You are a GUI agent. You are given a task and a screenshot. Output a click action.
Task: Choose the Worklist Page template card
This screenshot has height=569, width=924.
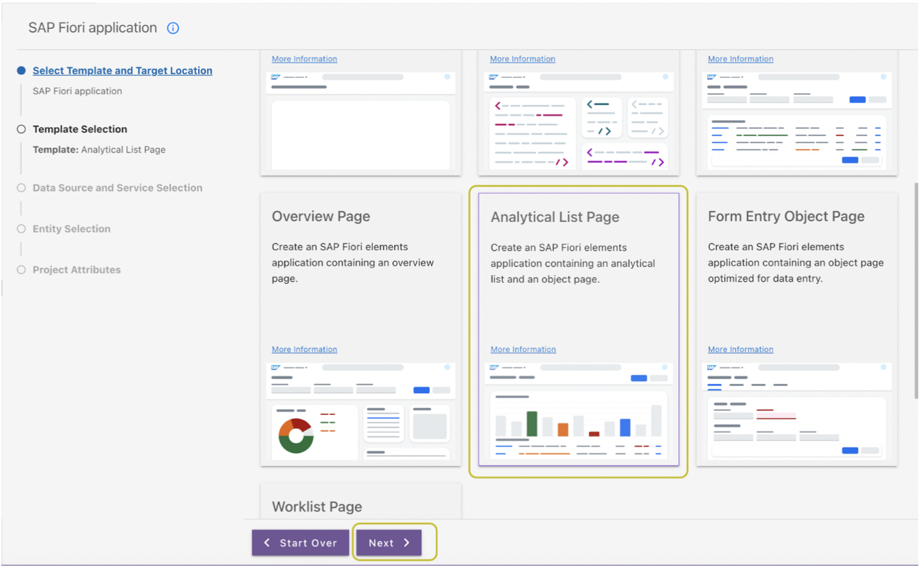point(360,501)
